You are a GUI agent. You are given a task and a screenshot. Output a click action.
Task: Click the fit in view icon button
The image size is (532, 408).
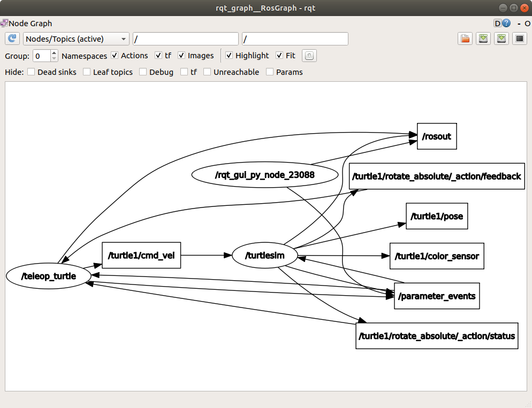tap(309, 56)
